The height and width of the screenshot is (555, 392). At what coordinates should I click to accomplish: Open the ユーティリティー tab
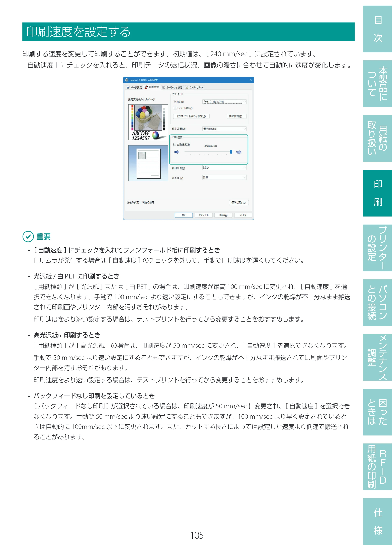[194, 87]
